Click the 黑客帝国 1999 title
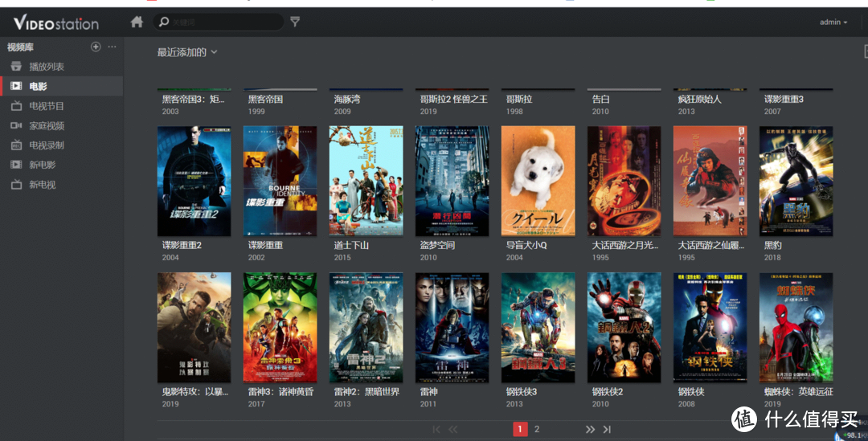The width and height of the screenshot is (868, 441). click(265, 99)
